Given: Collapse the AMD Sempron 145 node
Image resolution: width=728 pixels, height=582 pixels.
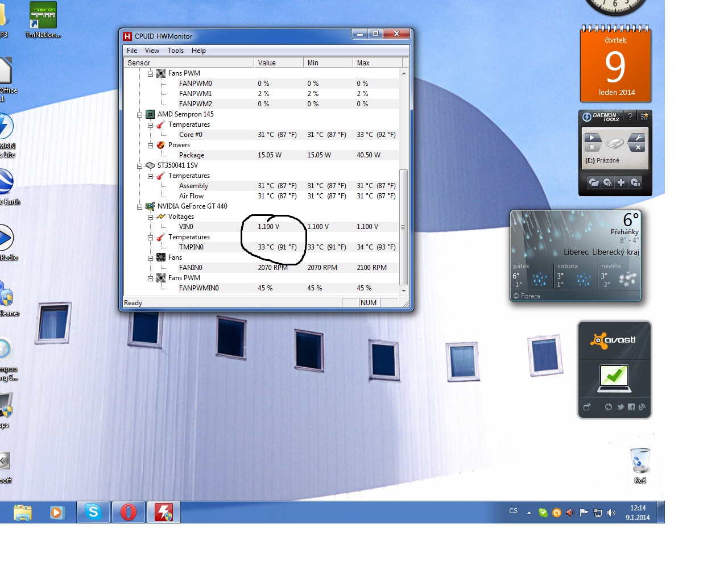Looking at the screenshot, I should point(139,114).
